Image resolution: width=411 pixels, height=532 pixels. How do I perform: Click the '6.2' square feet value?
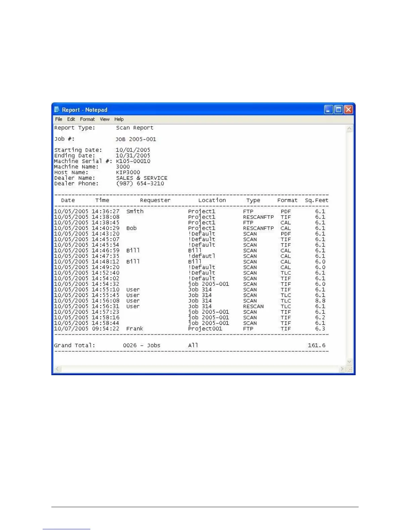[x=320, y=318]
